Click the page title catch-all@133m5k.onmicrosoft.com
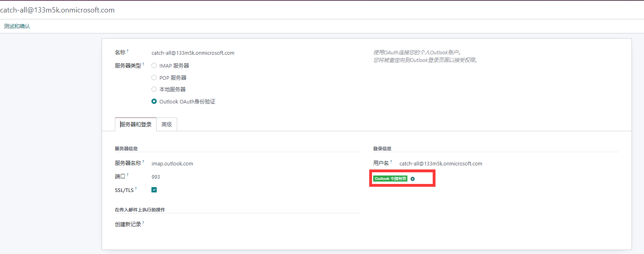644x254 pixels. 57,10
